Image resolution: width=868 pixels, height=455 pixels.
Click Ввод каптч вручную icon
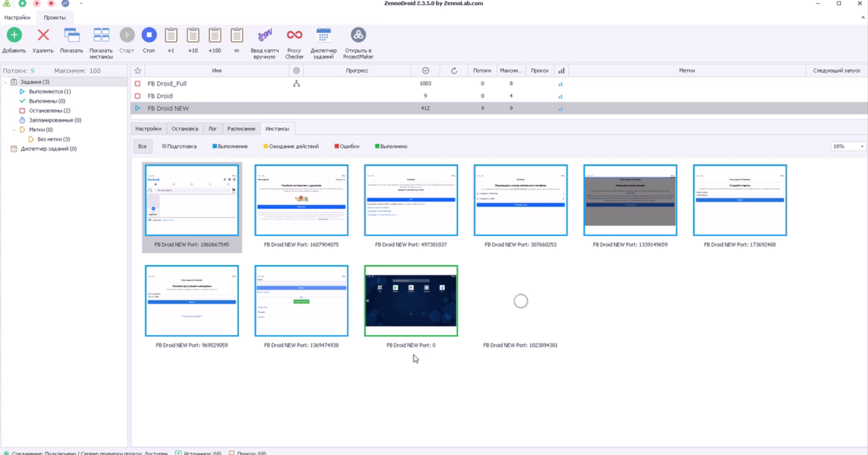coord(265,35)
